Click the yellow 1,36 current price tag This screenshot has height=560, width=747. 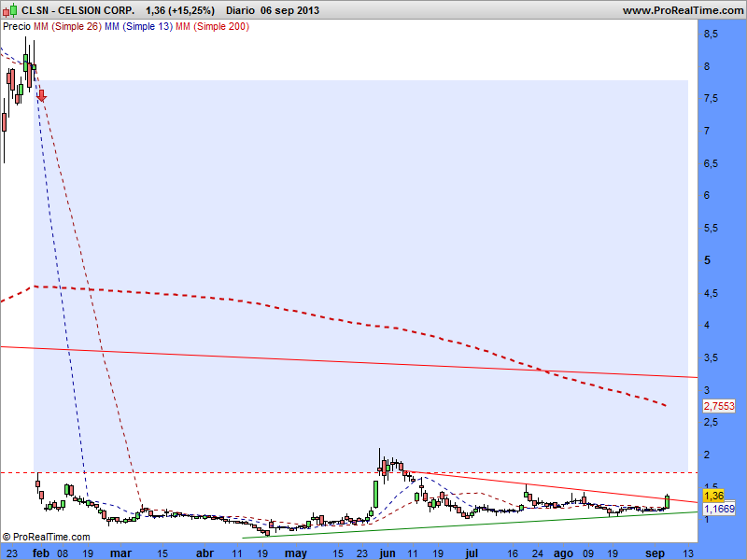pyautogui.click(x=713, y=496)
